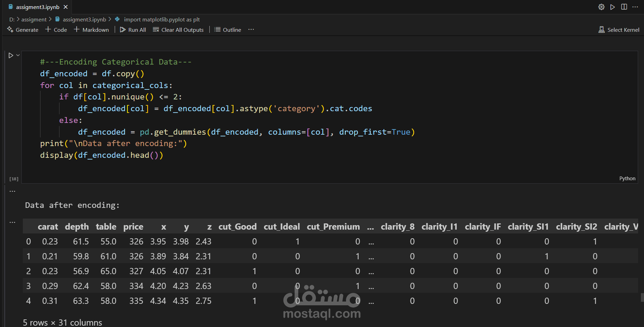Click the pd.get_dummies code line
The image size is (644, 327).
pyautogui.click(x=246, y=132)
